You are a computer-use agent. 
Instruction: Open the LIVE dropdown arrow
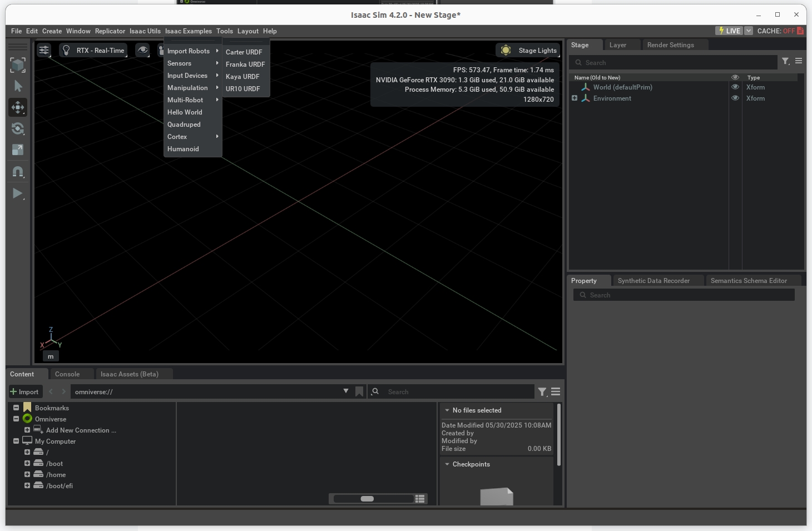click(x=749, y=31)
